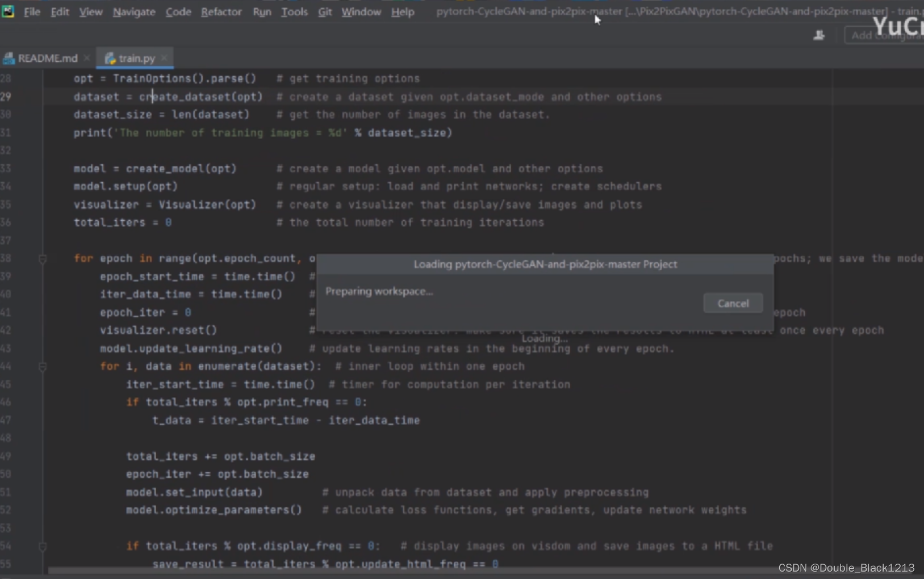Screen dimensions: 924x579
Task: Collapse the display_freq if-block fold marker
Action: click(43, 546)
